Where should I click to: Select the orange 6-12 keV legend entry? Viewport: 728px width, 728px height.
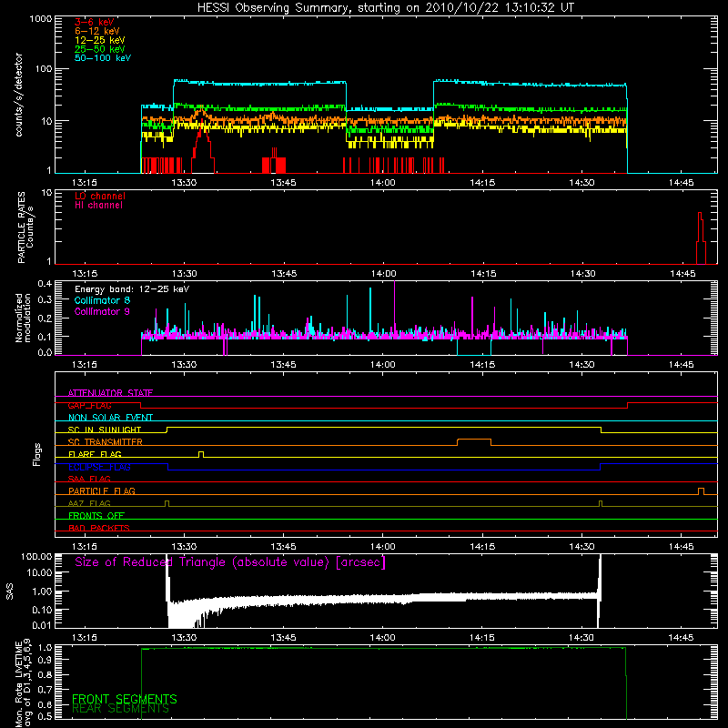coord(97,31)
